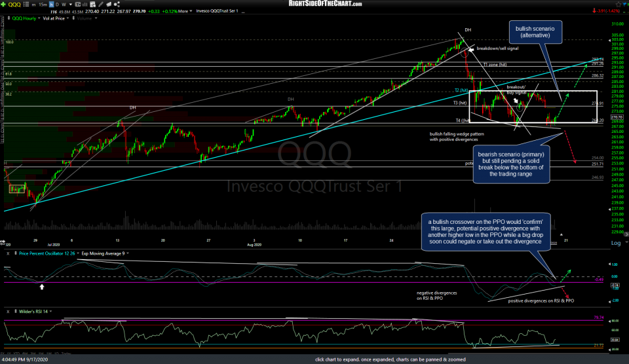Image resolution: width=629 pixels, height=364 pixels.
Task: Click the -3.91 (-1.42%) change readout
Action: [x=609, y=11]
